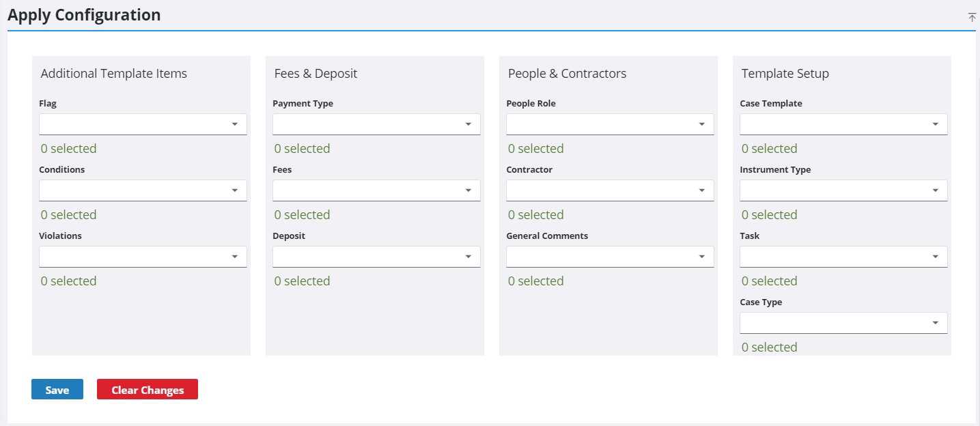Open the Violations dropdown list

pyautogui.click(x=143, y=257)
